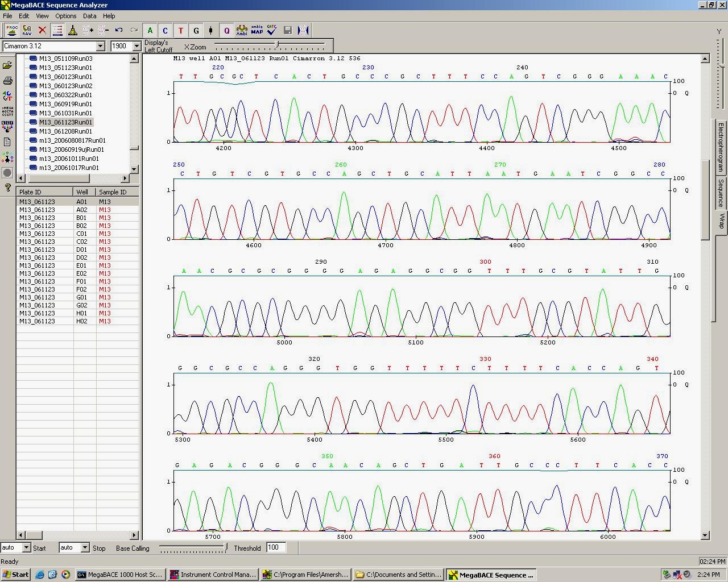Toggle the lines view button next to red X
This screenshot has height=582, width=728.
click(57, 30)
